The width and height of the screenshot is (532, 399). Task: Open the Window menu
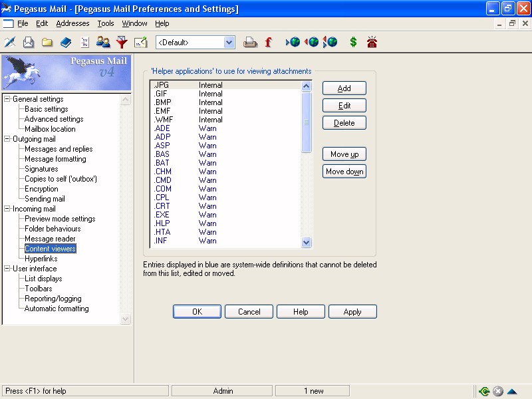(x=134, y=23)
